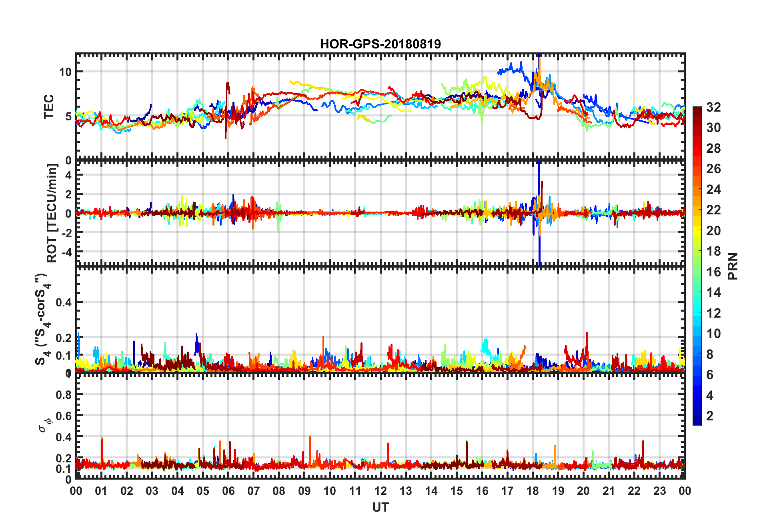
Task: Click UT axis hour label 03
Action: [152, 491]
